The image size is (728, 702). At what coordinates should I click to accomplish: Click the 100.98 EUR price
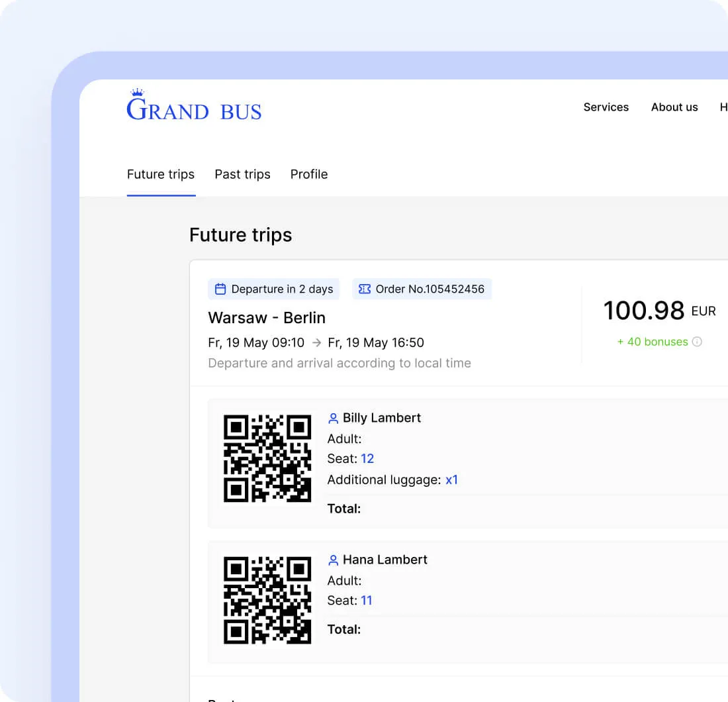point(659,311)
